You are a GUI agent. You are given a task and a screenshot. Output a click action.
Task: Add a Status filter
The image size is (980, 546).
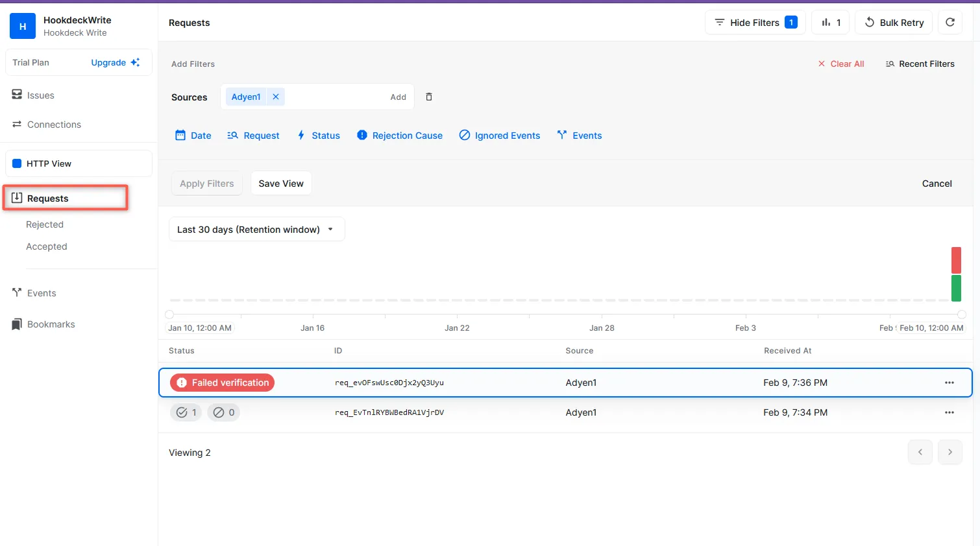click(x=319, y=136)
